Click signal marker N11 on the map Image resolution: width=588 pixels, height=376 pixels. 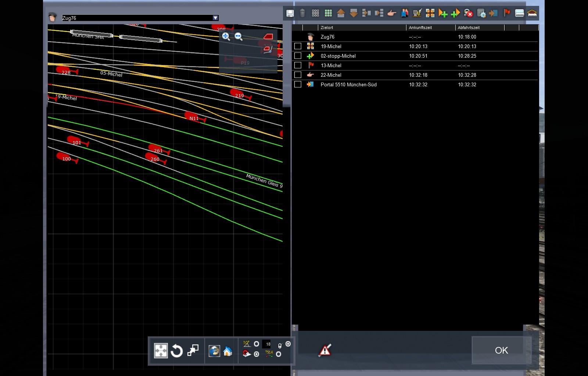pos(193,117)
